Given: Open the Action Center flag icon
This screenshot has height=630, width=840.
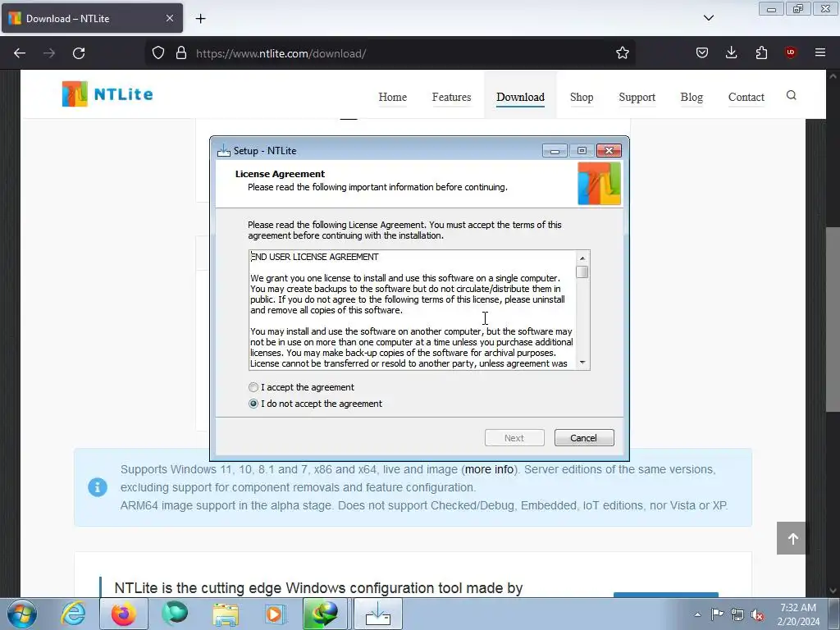Looking at the screenshot, I should [717, 614].
